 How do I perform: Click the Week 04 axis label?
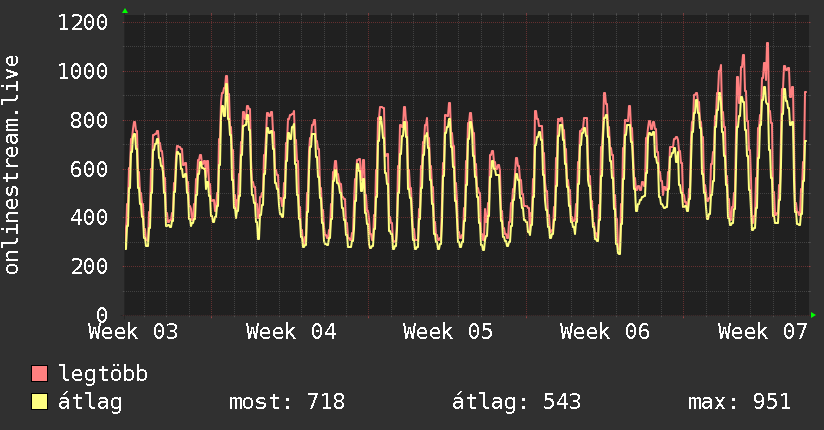291,332
